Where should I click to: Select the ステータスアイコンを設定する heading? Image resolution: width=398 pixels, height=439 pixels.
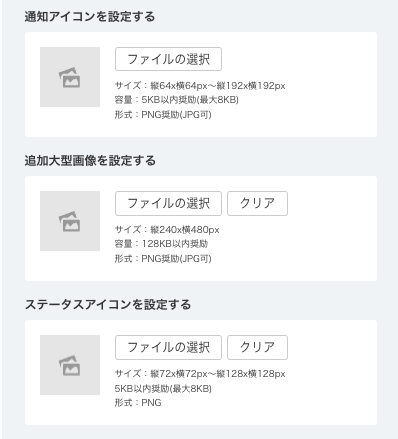click(108, 304)
